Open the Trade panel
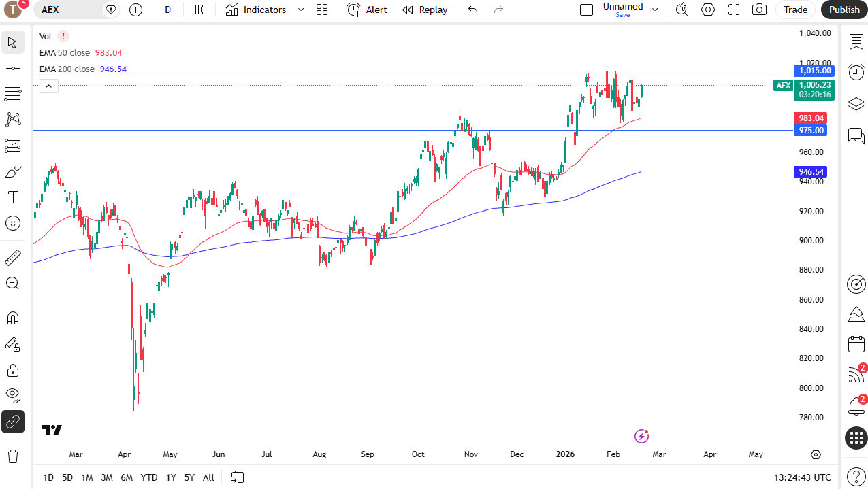Screen dimensions: 868x489 (795, 10)
